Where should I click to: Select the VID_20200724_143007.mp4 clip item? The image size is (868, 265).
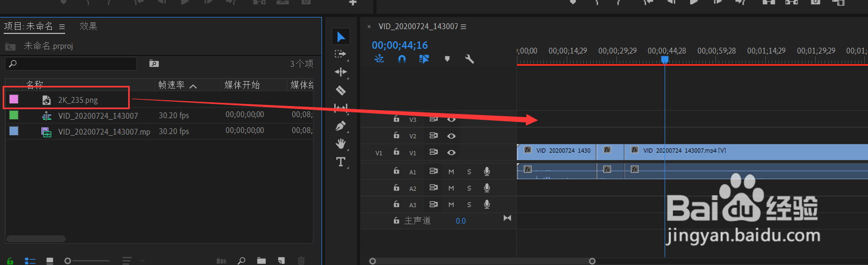(x=104, y=131)
